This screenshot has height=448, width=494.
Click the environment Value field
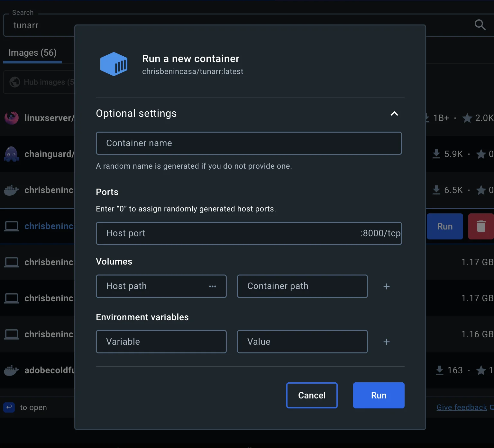click(x=302, y=342)
